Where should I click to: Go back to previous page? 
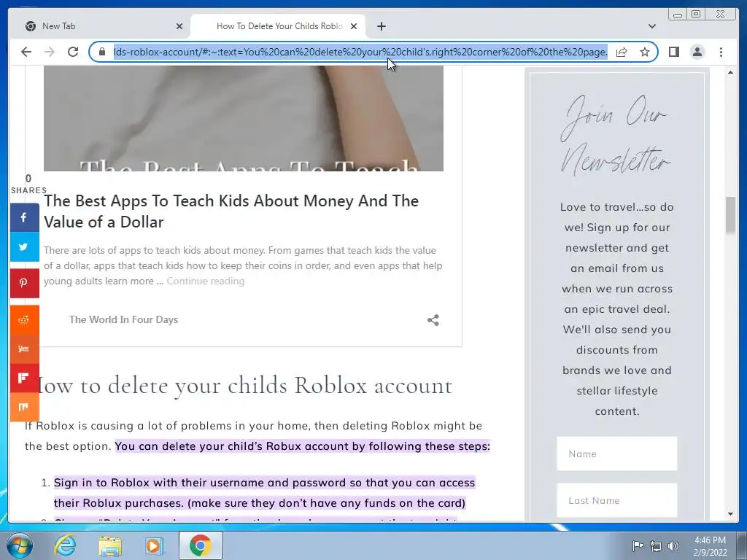click(26, 52)
